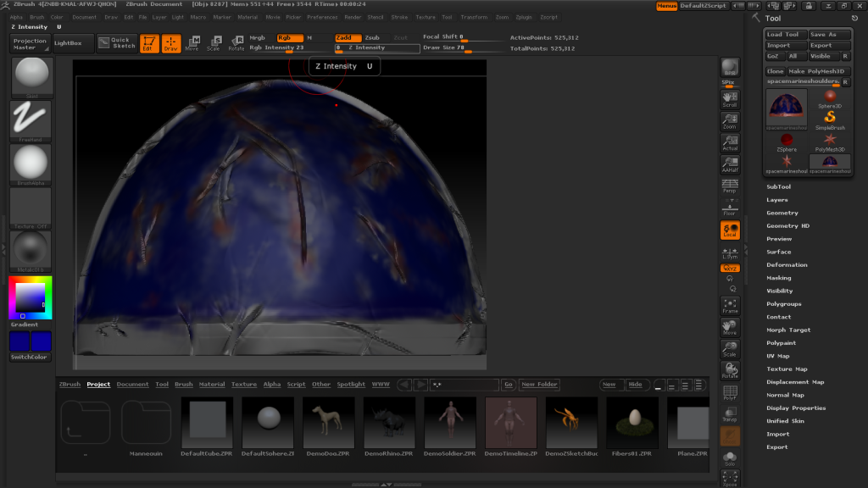Open the current brush thumbnail
The height and width of the screenshot is (488, 868).
point(31,76)
